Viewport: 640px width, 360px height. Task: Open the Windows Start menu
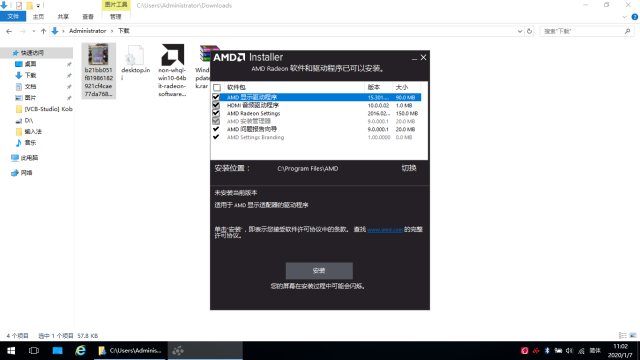point(11,351)
